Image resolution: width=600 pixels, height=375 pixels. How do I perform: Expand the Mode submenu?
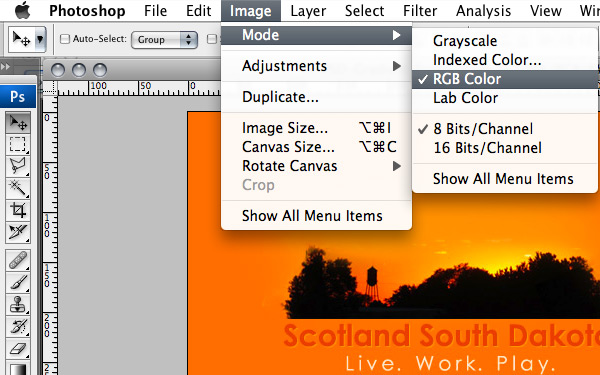point(316,35)
